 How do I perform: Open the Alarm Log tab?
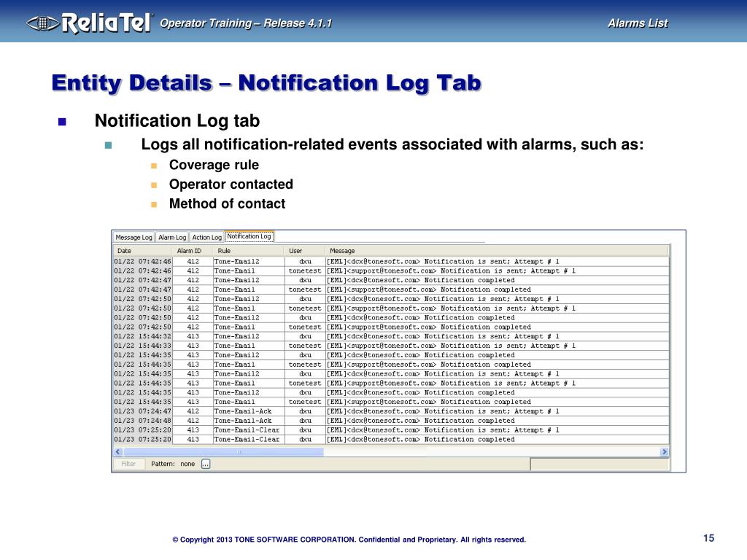172,237
